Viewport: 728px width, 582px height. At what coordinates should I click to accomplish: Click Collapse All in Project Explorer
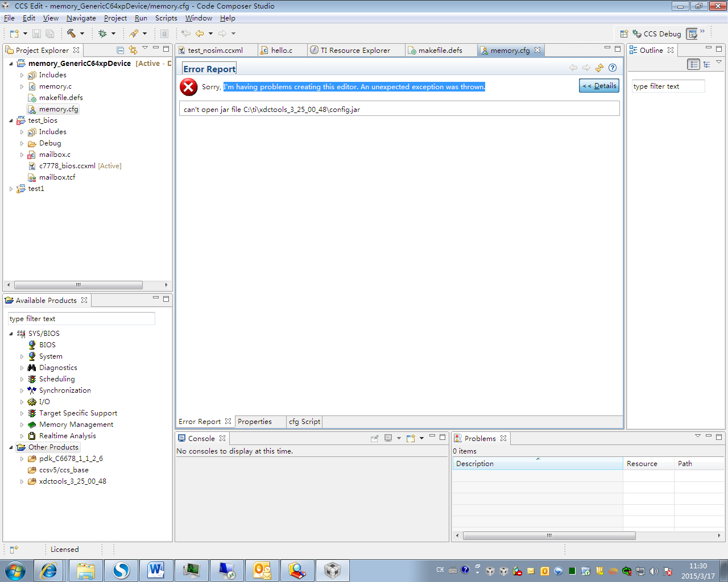click(x=120, y=50)
